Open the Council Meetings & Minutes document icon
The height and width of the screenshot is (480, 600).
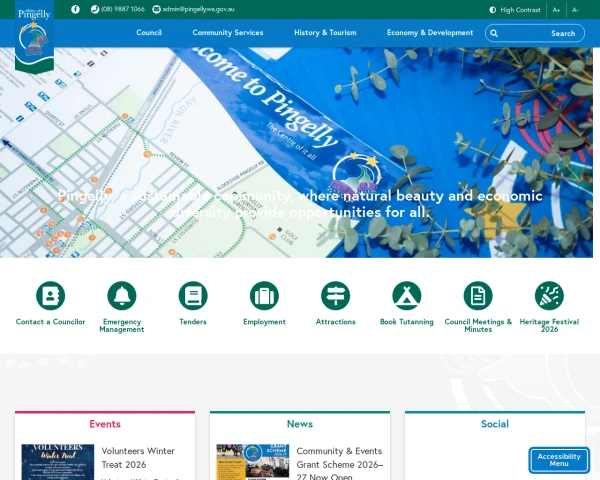[x=478, y=296]
